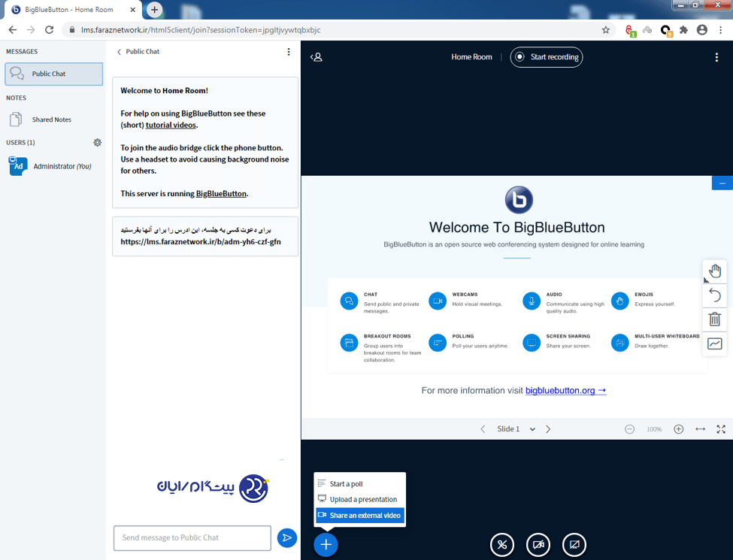Open the Chrome profile icon
Screen dimensions: 733x560
tap(701, 30)
